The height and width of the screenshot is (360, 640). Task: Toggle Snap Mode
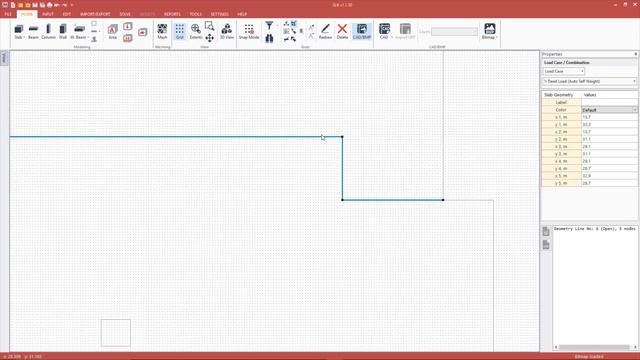(249, 31)
